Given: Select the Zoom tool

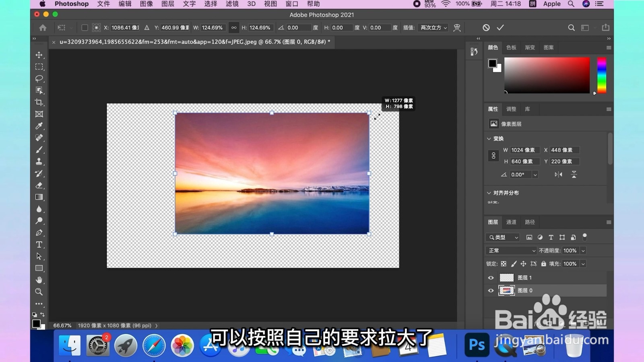Looking at the screenshot, I should click(39, 292).
